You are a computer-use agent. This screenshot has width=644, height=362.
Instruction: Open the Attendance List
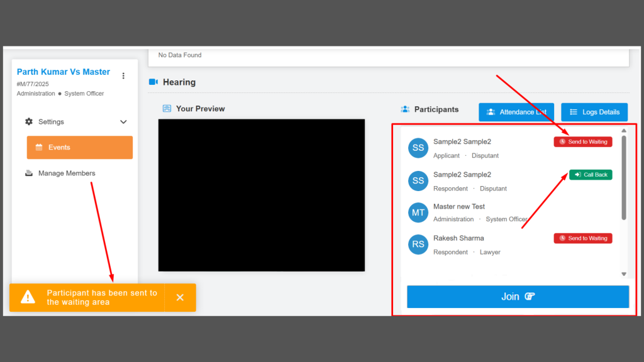click(x=516, y=112)
